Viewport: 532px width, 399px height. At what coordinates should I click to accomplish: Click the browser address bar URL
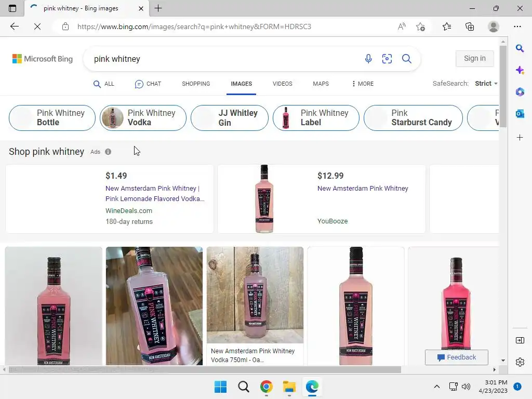(194, 26)
